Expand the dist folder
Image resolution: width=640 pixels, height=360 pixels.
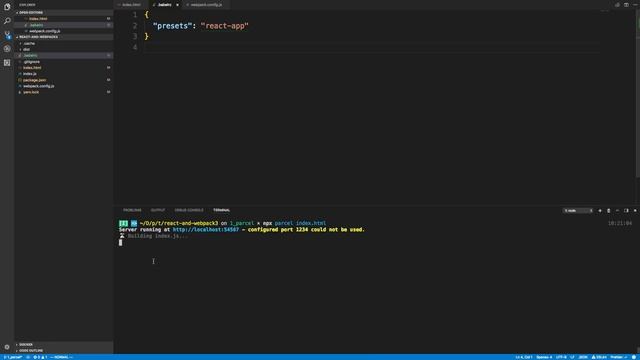click(x=64, y=49)
